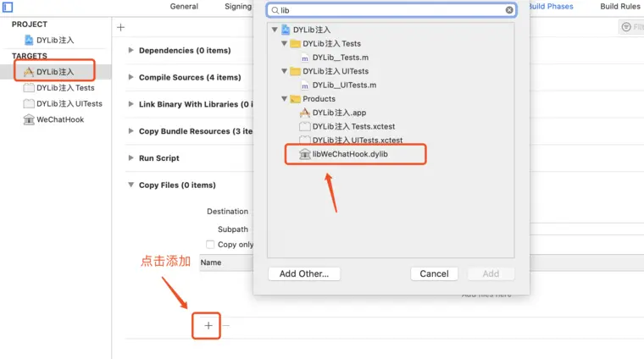Screen dimensions: 644x359
Task: Click the Add button in dialog
Action: [x=491, y=273]
